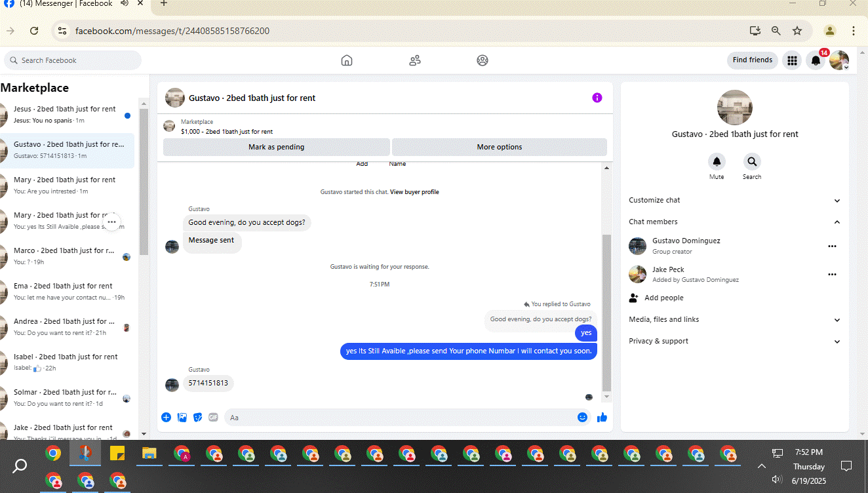Collapse Chat members section

tap(734, 222)
